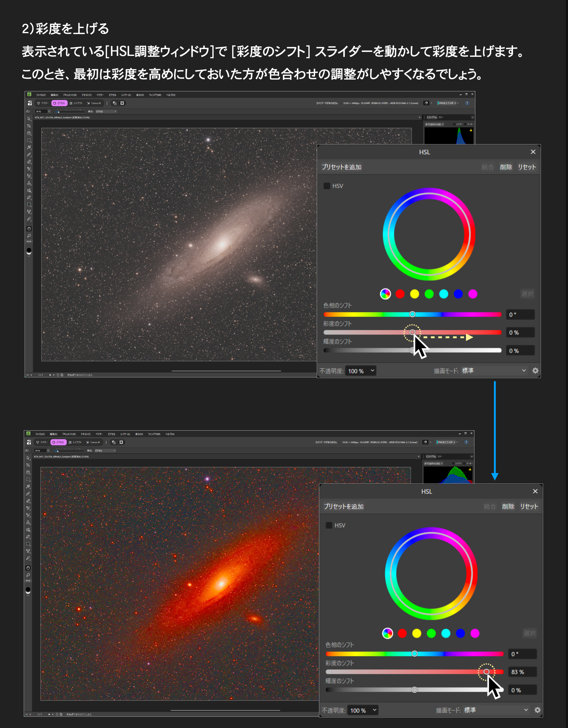Image resolution: width=568 pixels, height=728 pixels.
Task: Select the red color channel swatch in the upper HSL dialog
Action: pos(400,294)
